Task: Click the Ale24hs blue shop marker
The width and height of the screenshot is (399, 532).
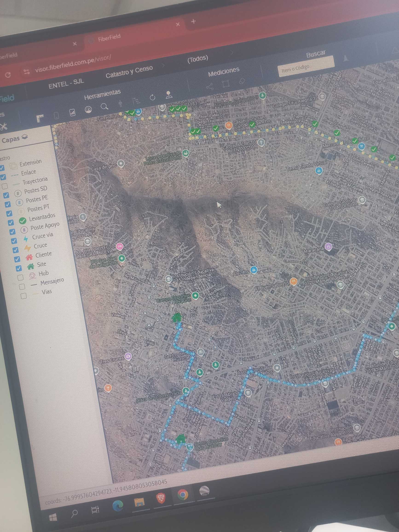Action: 254,270
